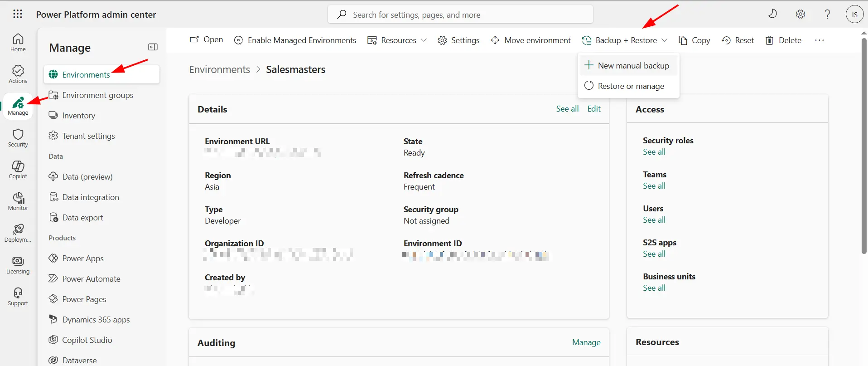
Task: See all Business units
Action: 654,288
